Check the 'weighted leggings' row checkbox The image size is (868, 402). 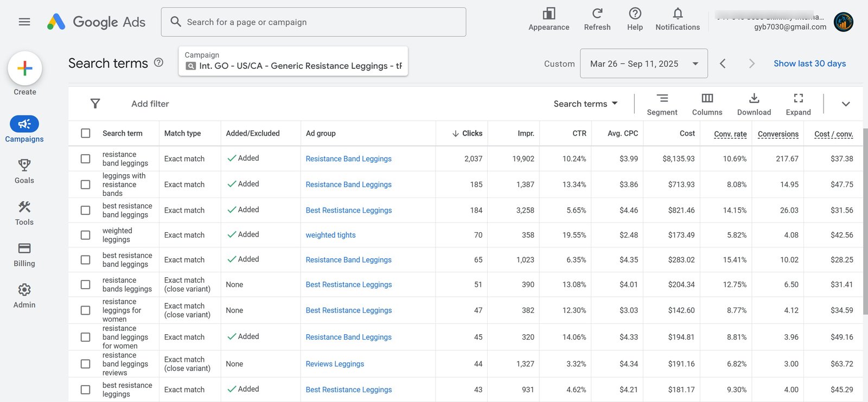pyautogui.click(x=86, y=235)
